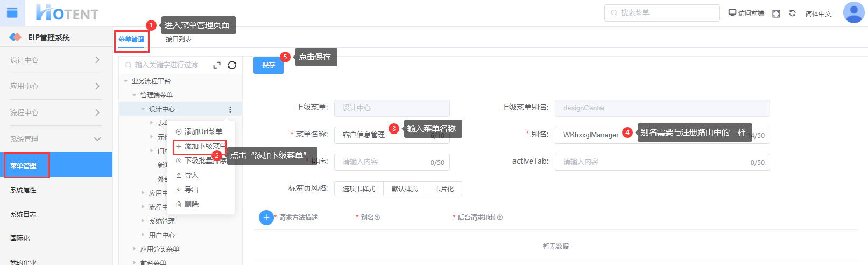
Task: Click the 上级菜单别名 field
Action: pos(662,108)
